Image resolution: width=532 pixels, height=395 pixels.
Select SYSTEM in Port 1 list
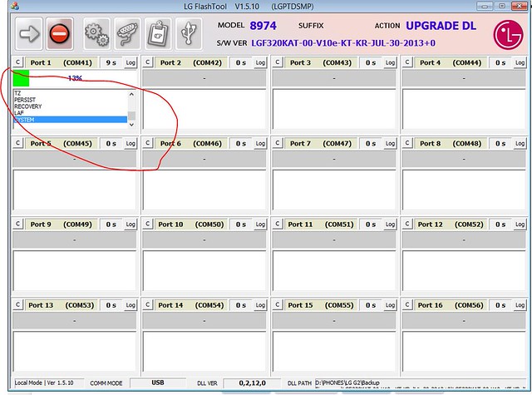pyautogui.click(x=70, y=121)
